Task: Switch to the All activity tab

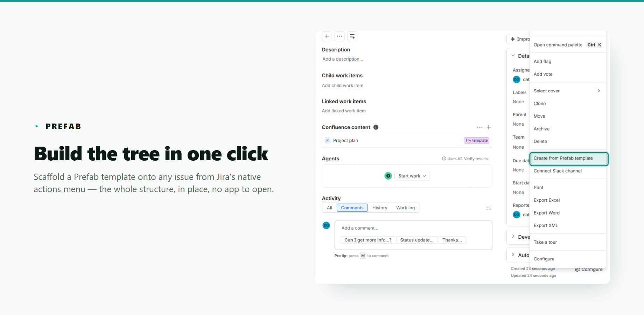Action: [x=329, y=208]
